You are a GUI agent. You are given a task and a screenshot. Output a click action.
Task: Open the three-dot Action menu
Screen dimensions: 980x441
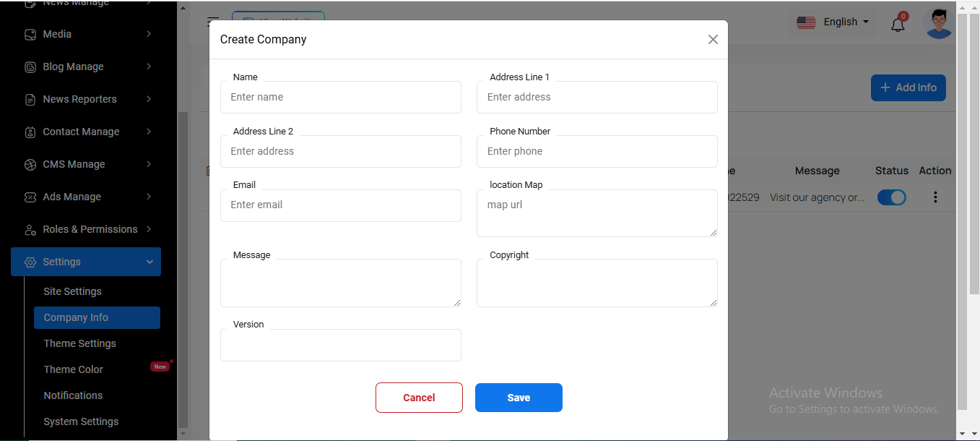[x=935, y=197]
